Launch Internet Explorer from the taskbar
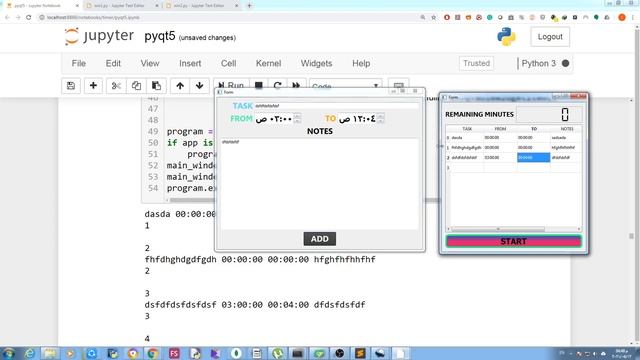Image resolution: width=640 pixels, height=360 pixels. click(x=29, y=353)
